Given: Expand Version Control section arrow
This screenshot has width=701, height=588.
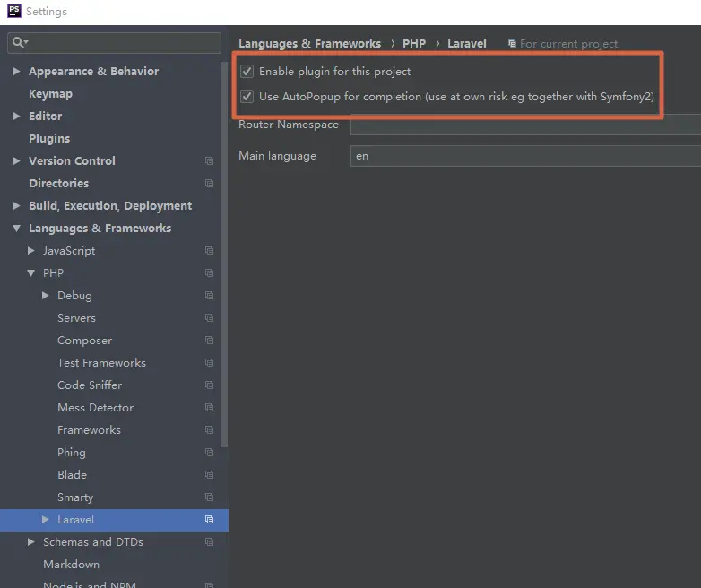Looking at the screenshot, I should [16, 161].
